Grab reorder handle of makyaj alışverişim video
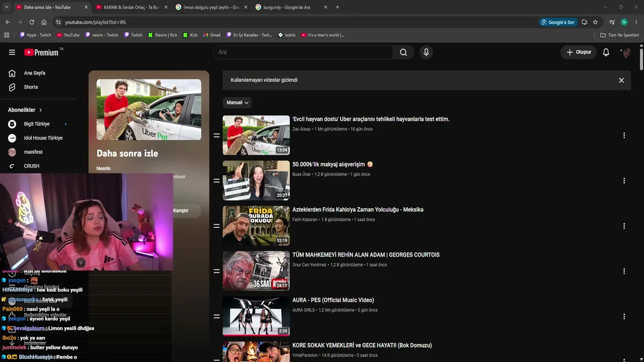The width and height of the screenshot is (644, 362). click(x=216, y=180)
